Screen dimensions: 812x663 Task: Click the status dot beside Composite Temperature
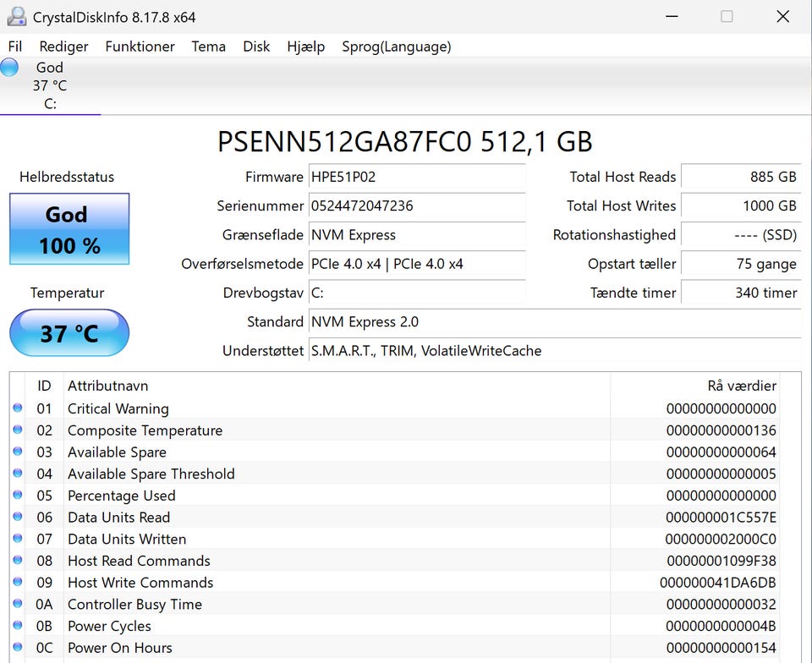(x=18, y=430)
